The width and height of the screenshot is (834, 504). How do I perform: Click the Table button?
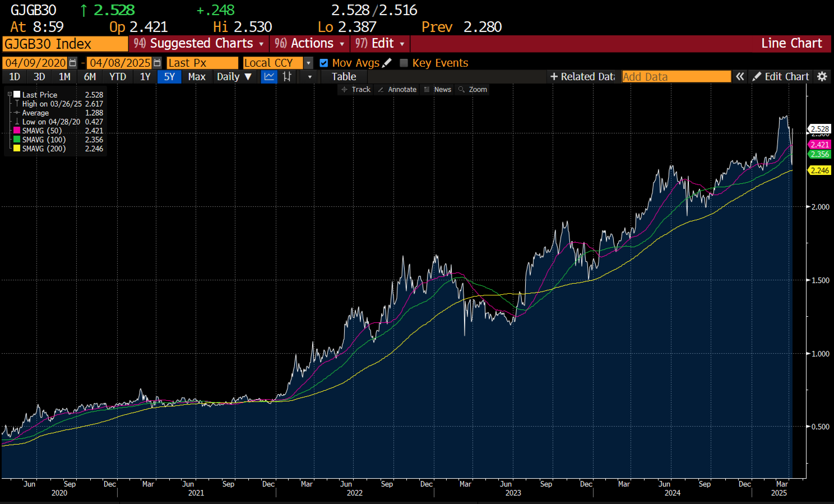(x=344, y=77)
